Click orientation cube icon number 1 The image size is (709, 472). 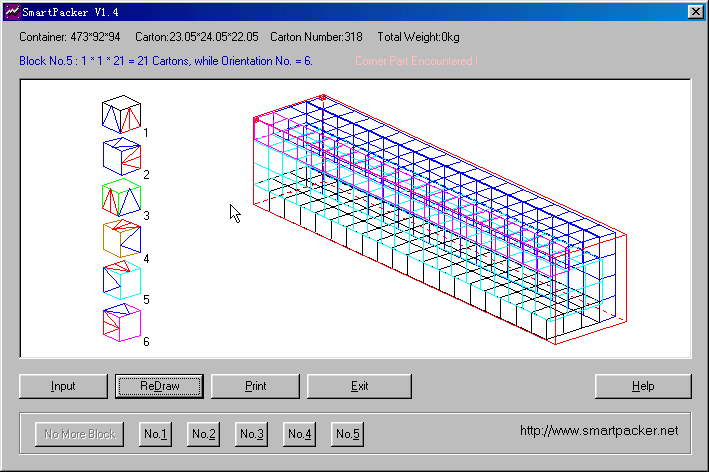click(x=121, y=114)
